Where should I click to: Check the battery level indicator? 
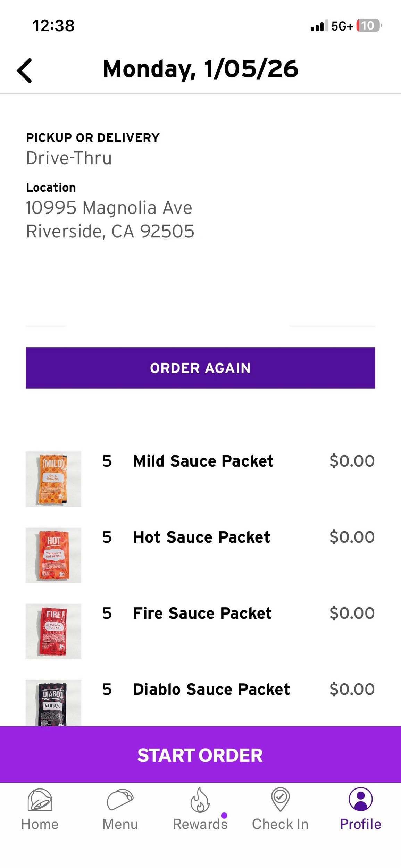point(369,26)
